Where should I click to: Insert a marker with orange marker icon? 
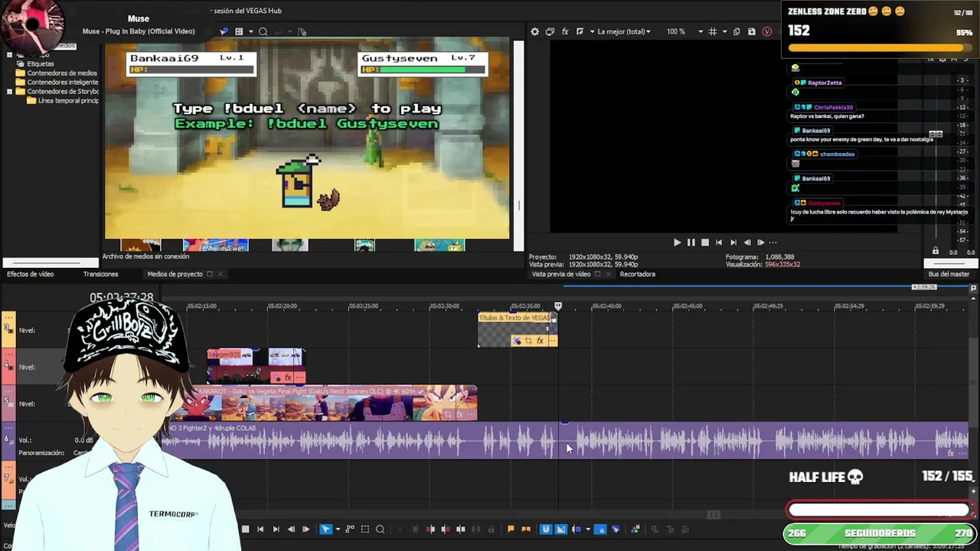pos(511,529)
